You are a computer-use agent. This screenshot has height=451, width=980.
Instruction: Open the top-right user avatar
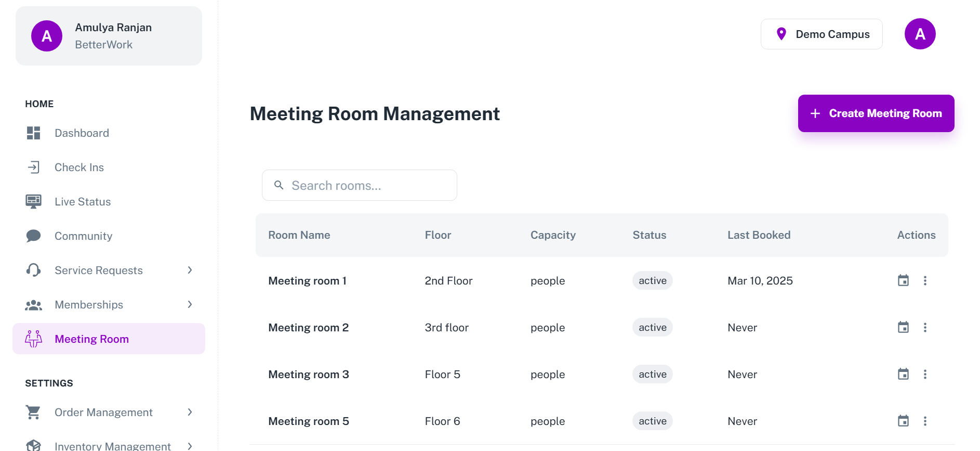(x=920, y=34)
